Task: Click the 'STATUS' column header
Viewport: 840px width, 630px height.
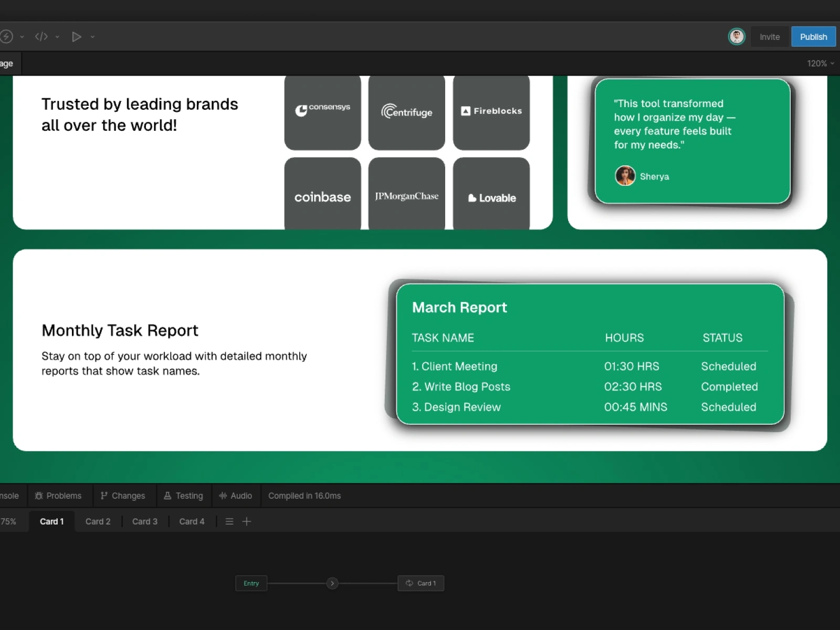Action: pyautogui.click(x=722, y=338)
